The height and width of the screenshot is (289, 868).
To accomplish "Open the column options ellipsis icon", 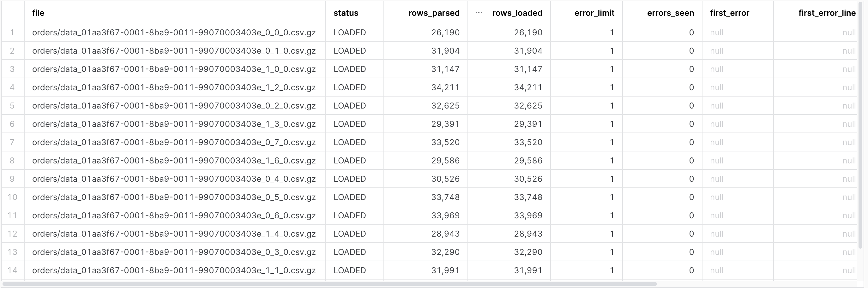I will (479, 13).
